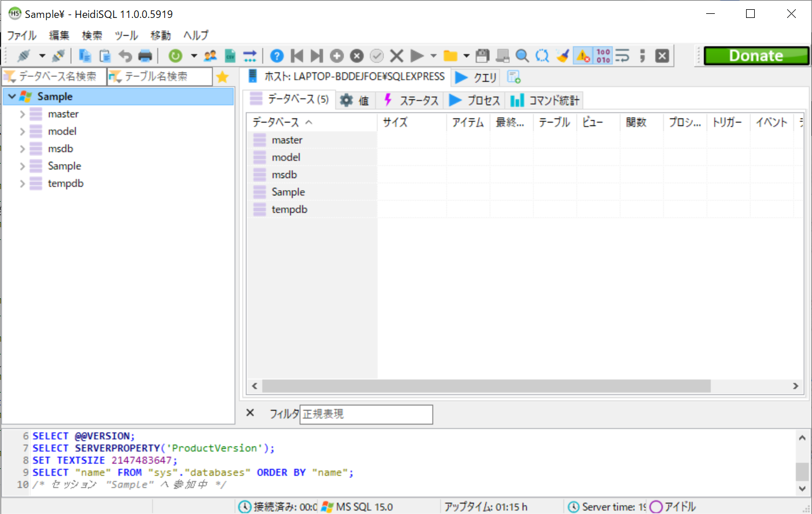Click the export database arrows icon
The width and height of the screenshot is (812, 514).
pyautogui.click(x=250, y=56)
